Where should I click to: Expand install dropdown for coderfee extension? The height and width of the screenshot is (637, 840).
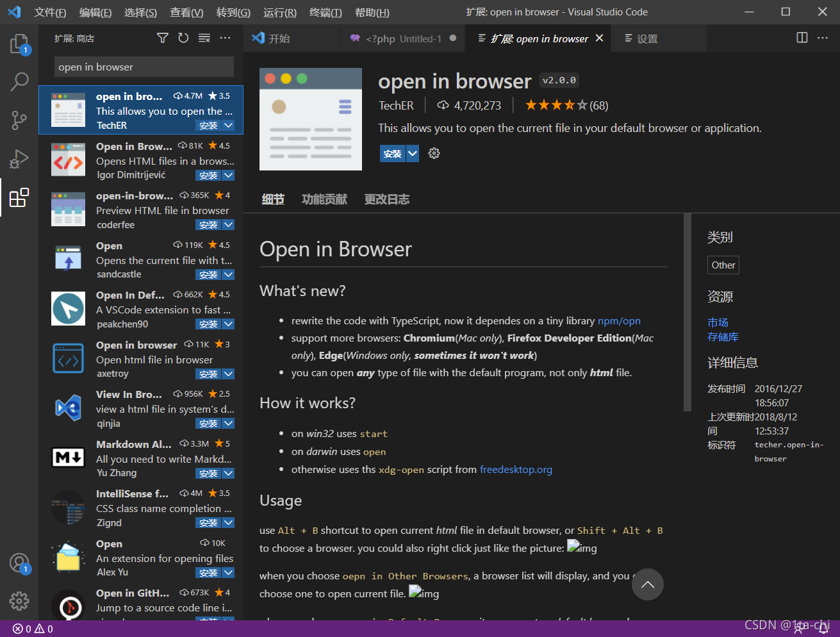click(228, 225)
